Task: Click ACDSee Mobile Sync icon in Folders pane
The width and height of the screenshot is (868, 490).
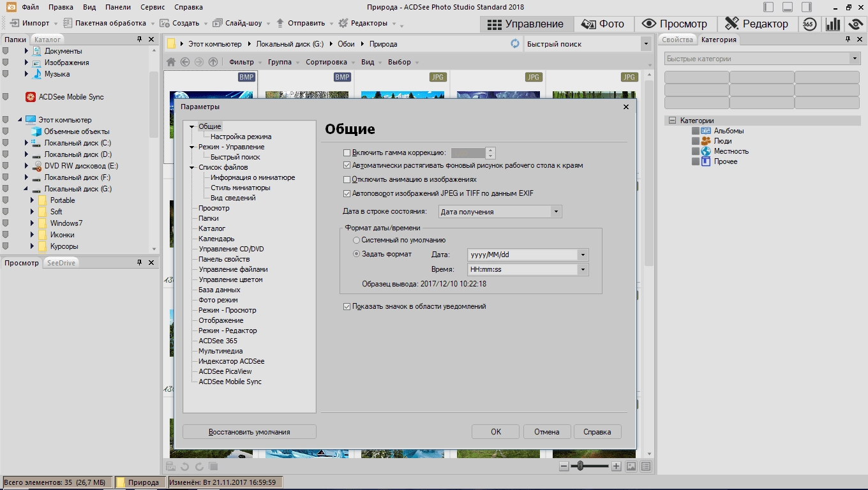Action: pyautogui.click(x=30, y=97)
